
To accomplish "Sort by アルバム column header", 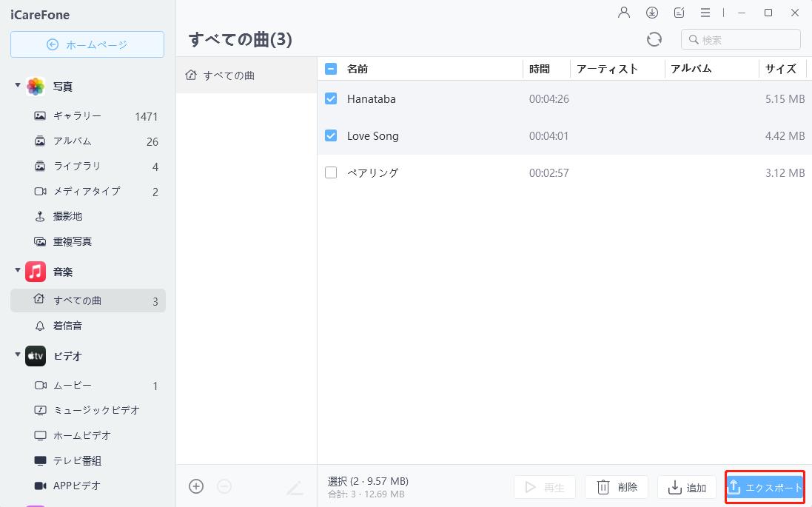I will pyautogui.click(x=691, y=69).
